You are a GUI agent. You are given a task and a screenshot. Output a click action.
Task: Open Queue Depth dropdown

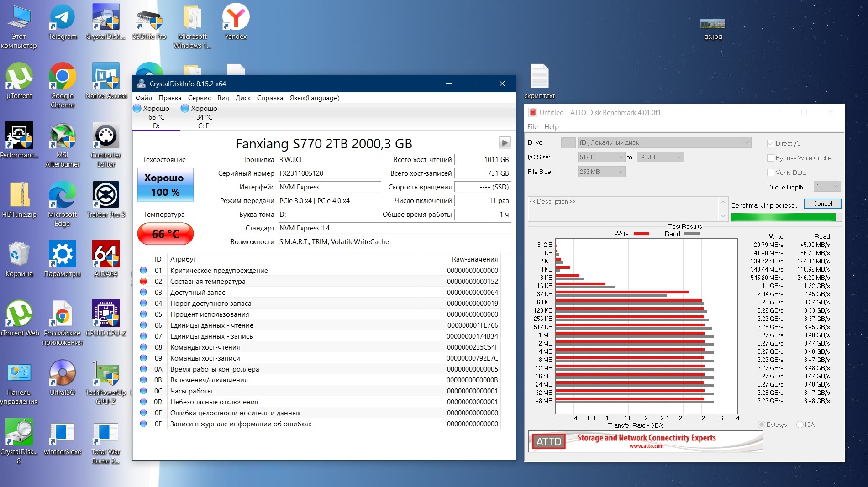(x=827, y=186)
